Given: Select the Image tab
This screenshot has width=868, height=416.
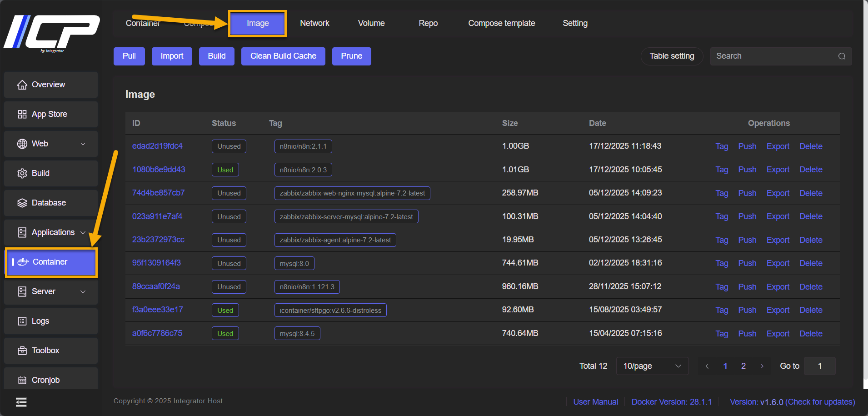Looking at the screenshot, I should (258, 23).
